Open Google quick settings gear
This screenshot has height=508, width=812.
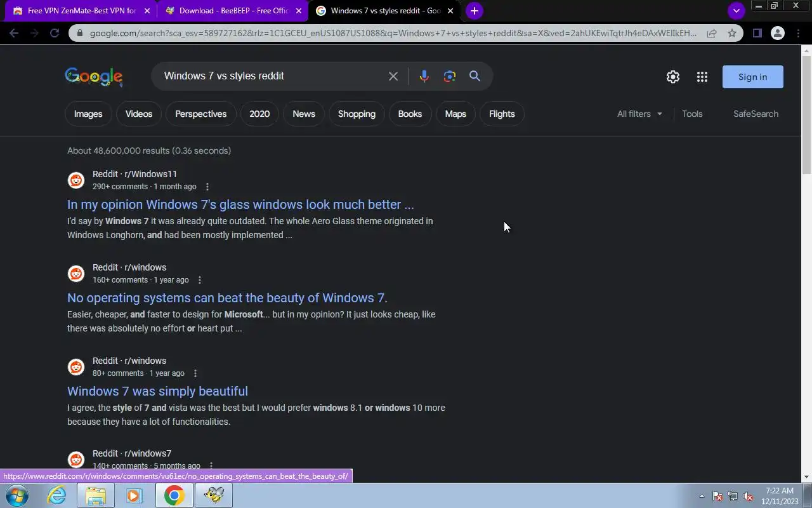pyautogui.click(x=673, y=77)
